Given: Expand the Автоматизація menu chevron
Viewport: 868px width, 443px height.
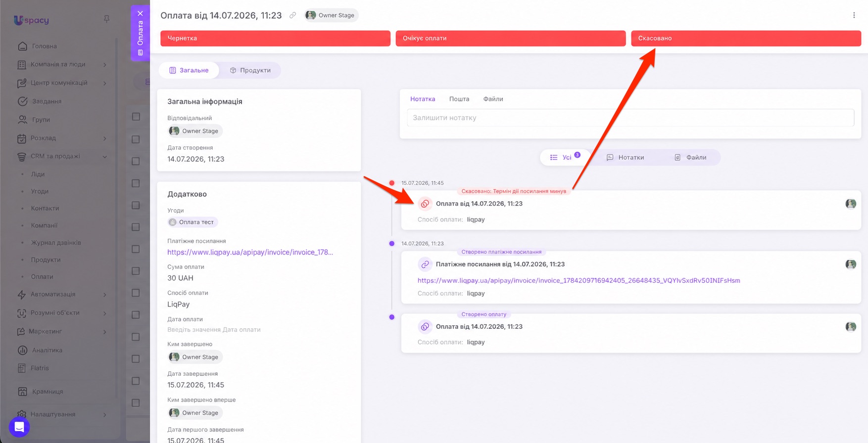Looking at the screenshot, I should point(105,295).
